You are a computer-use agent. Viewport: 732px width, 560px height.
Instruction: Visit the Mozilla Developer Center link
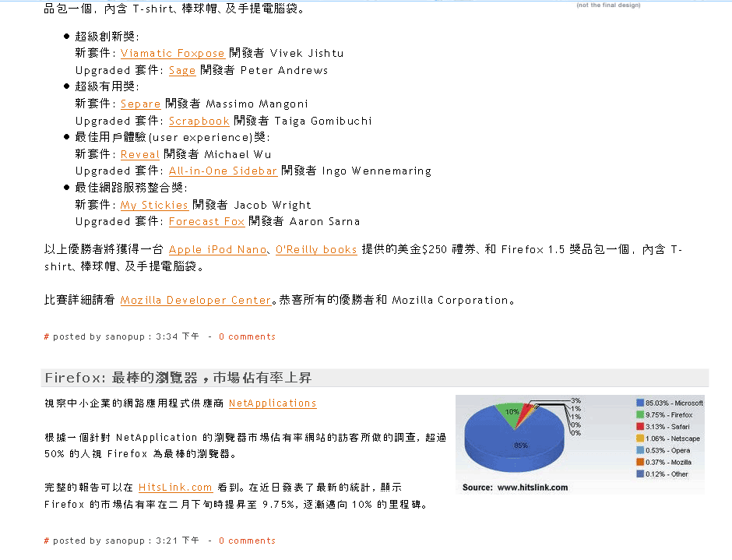point(196,300)
